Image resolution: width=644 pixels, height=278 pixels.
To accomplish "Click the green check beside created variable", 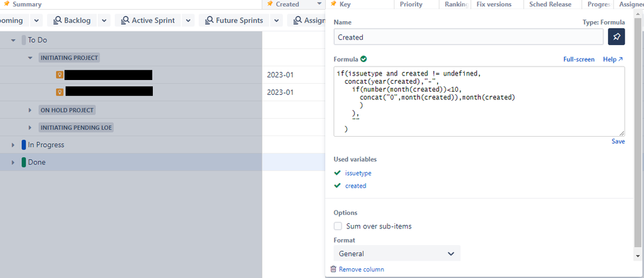I will click(x=338, y=186).
